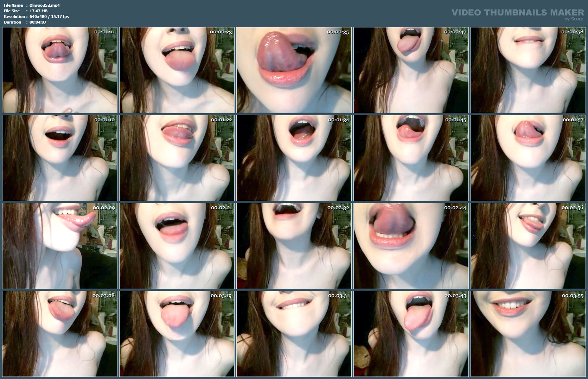Viewport: 588px width, 379px height.
Task: Select the thumbnail stamped 00:00:58
Action: 528,70
